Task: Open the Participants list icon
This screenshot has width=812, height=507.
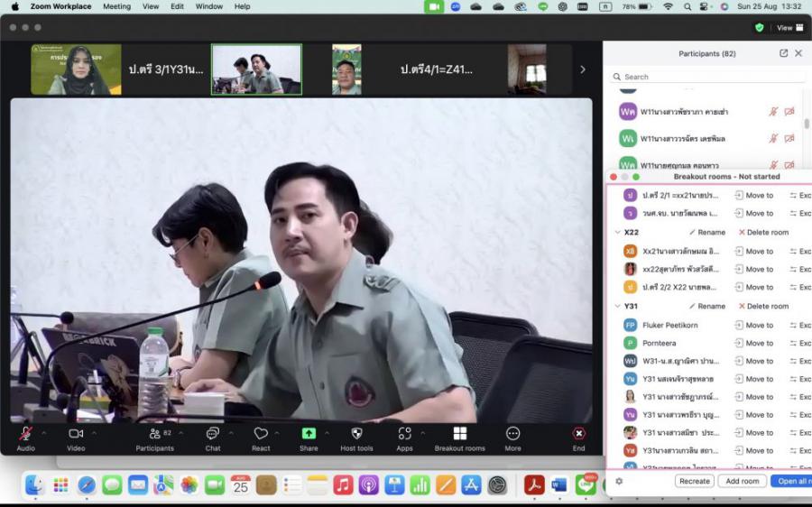Action: click(155, 434)
